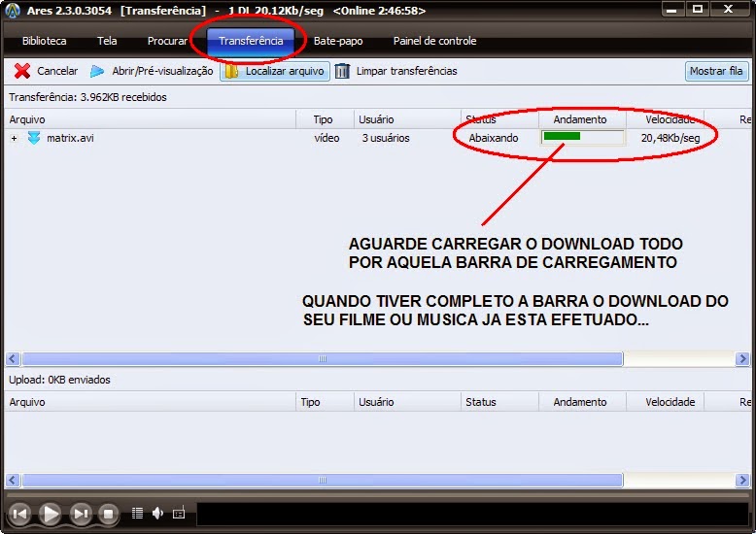Expand the matrix.avi download row

[x=14, y=138]
